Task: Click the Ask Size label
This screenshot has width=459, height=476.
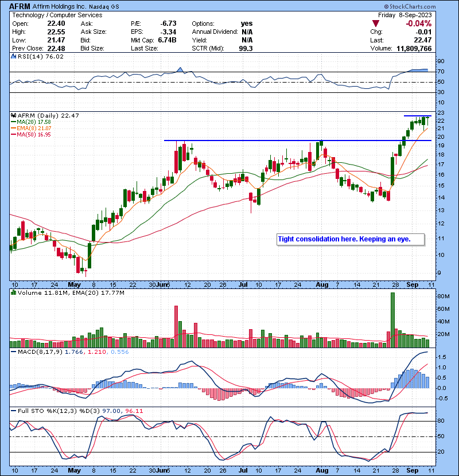Action: click(94, 32)
